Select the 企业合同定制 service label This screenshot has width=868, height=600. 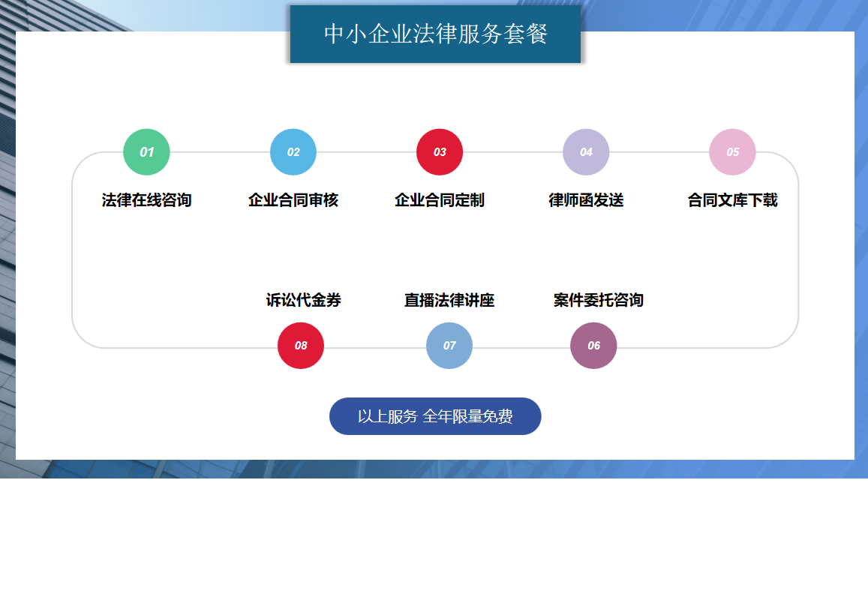click(x=440, y=200)
